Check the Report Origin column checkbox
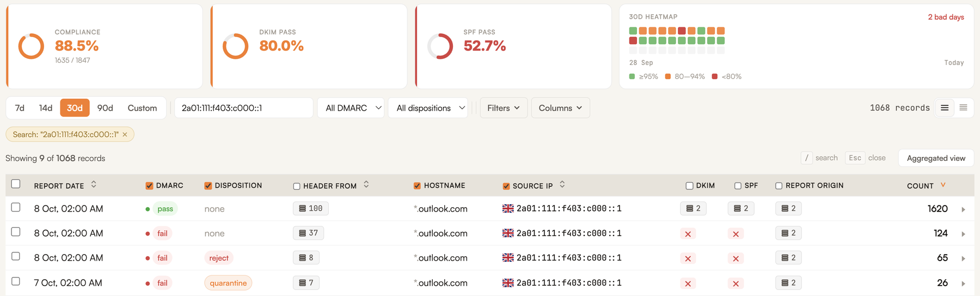This screenshot has height=296, width=980. 779,186
